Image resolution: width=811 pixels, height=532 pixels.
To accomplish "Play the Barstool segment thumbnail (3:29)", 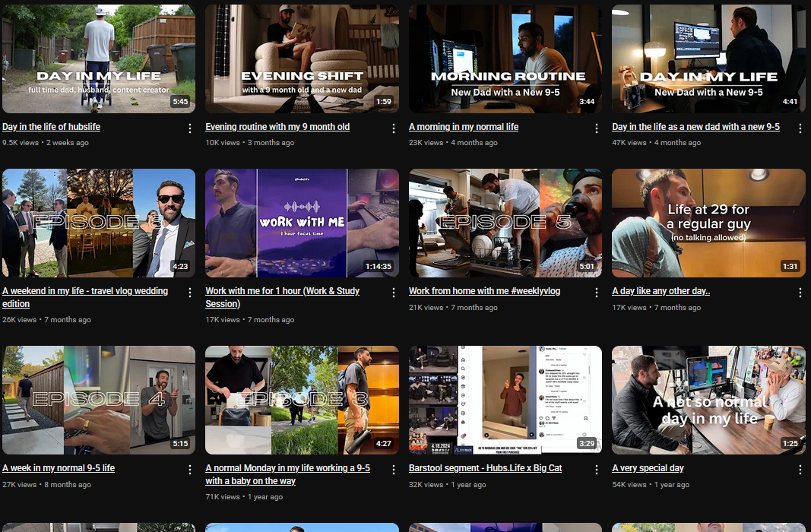I will click(505, 401).
